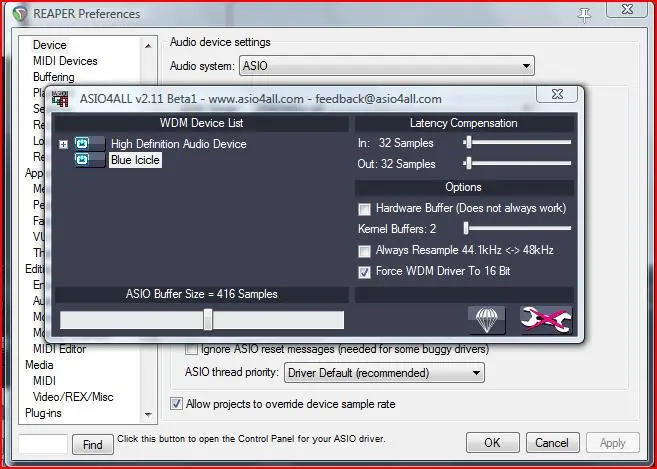Screen dimensions: 657x469
Task: Click the Apply button
Action: pos(613,443)
